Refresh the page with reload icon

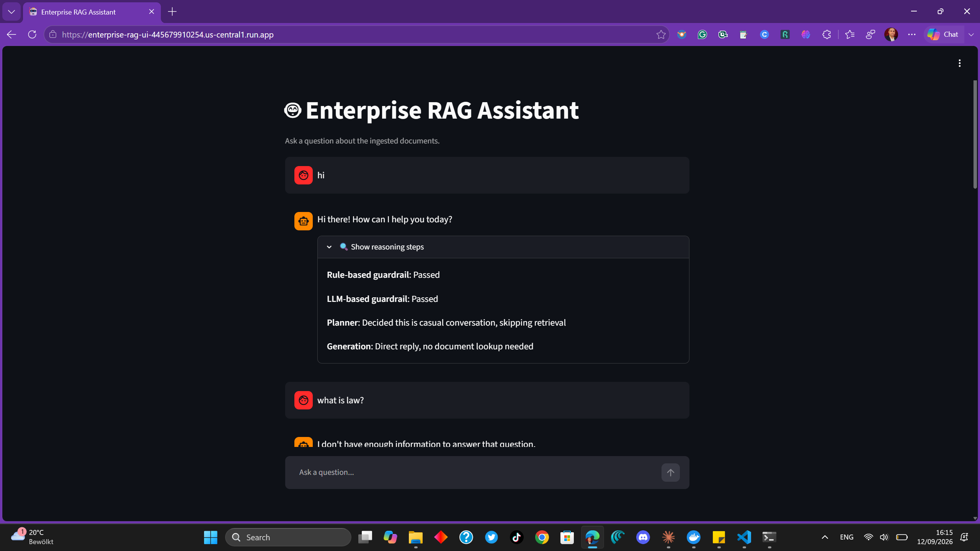(32, 34)
